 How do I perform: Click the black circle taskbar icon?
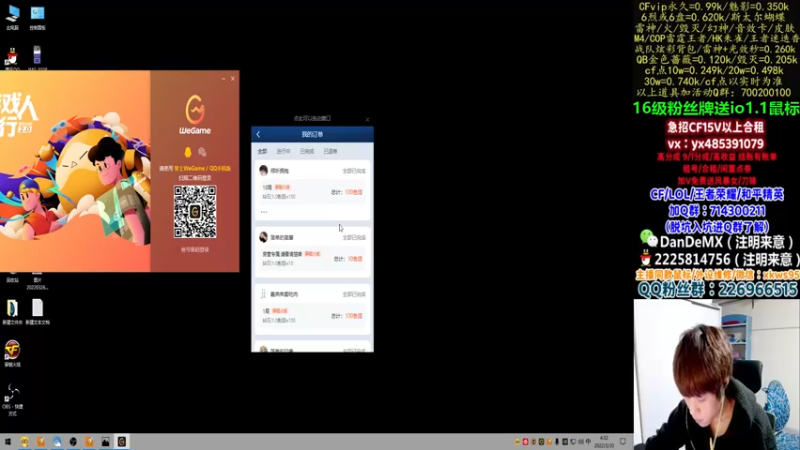click(73, 442)
